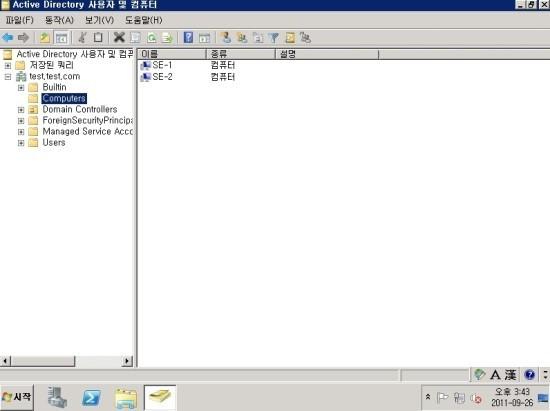Click the create new organizational unit icon
Viewport: 550px width, 411px height.
[258, 38]
